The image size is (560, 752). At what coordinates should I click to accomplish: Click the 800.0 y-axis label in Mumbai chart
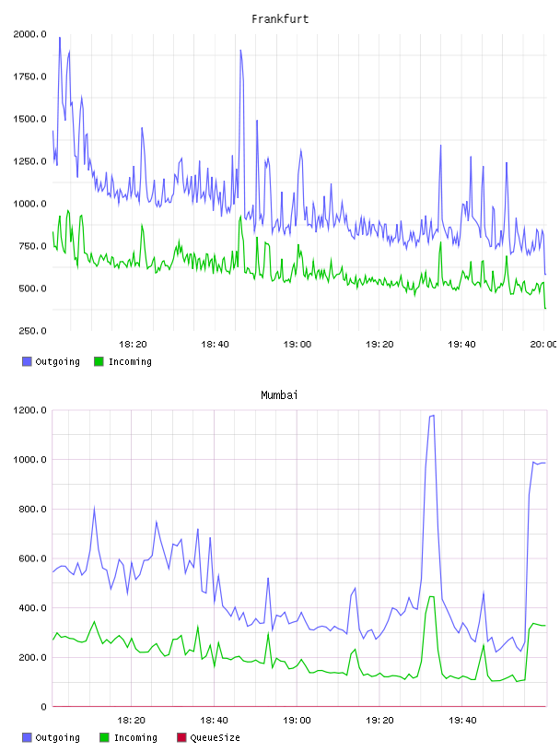tap(32, 509)
